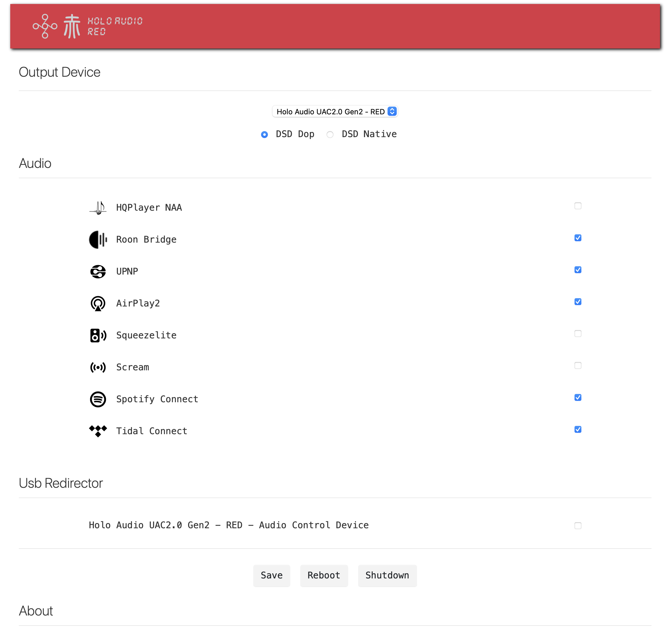672x642 pixels.
Task: Uncheck the Spotify Connect checkbox
Action: click(578, 397)
